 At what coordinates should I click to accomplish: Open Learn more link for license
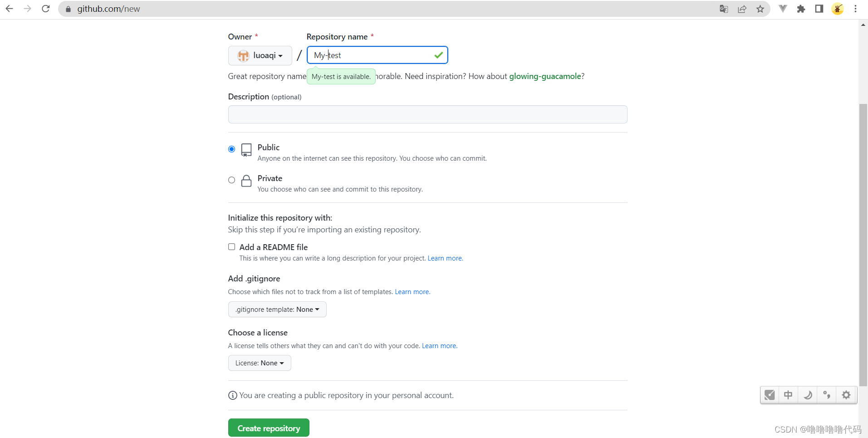coord(440,346)
